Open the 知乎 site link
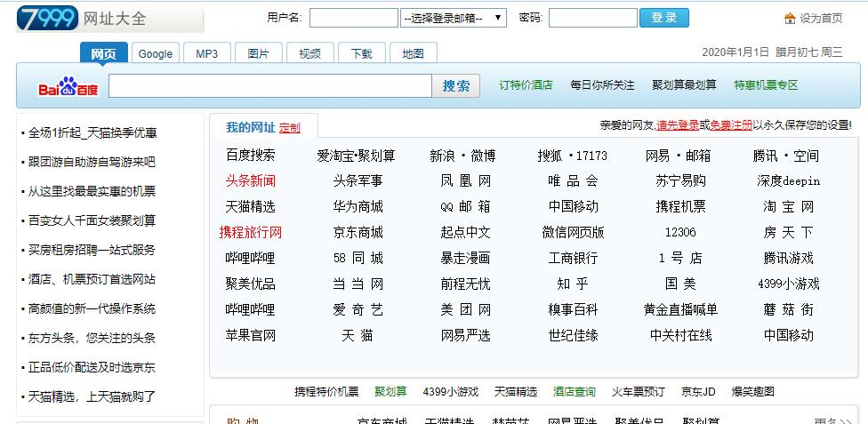Viewport: 868px width, 424px height. click(573, 284)
